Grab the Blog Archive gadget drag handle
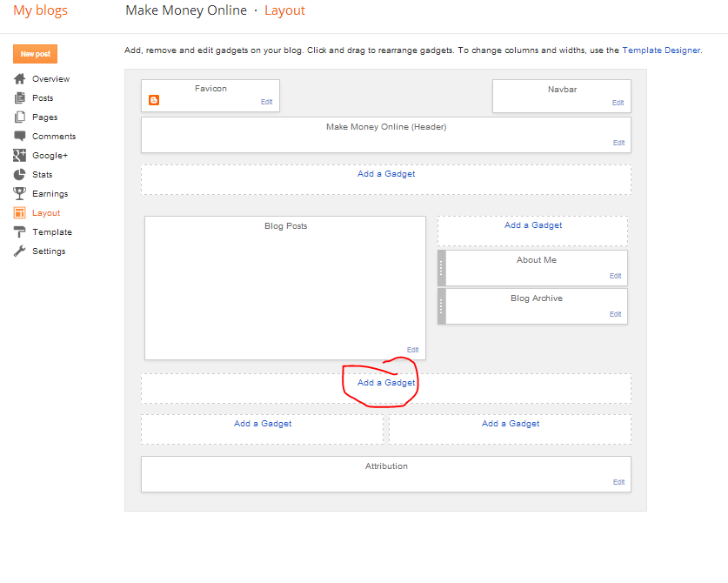This screenshot has width=728, height=583. (442, 306)
